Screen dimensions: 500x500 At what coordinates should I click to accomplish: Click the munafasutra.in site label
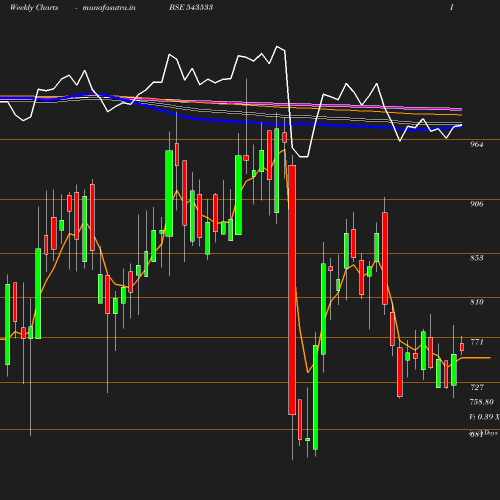(109, 8)
